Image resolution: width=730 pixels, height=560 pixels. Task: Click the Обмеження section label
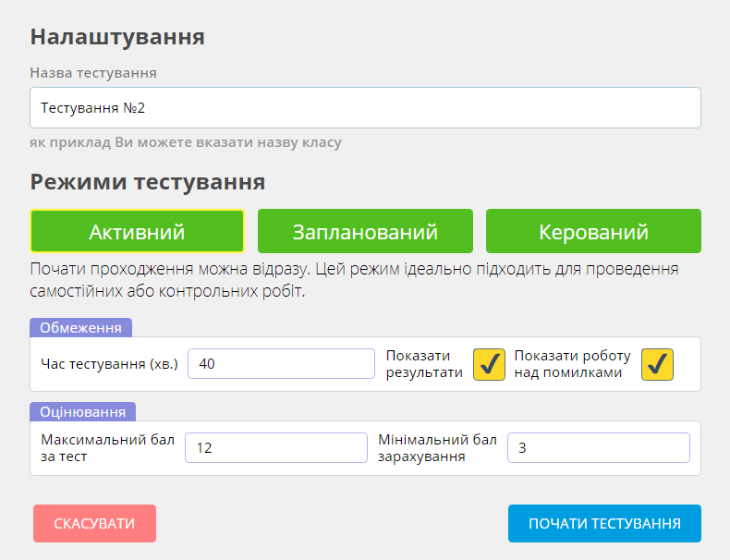pyautogui.click(x=81, y=328)
